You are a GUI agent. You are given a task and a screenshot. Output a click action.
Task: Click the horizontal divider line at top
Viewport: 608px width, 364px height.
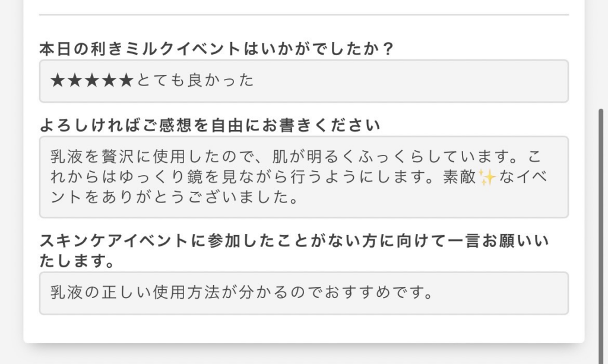pyautogui.click(x=304, y=15)
